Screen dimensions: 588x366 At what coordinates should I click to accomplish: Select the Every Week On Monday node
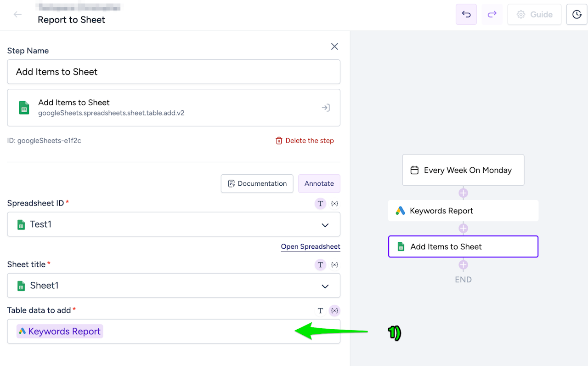pos(463,170)
